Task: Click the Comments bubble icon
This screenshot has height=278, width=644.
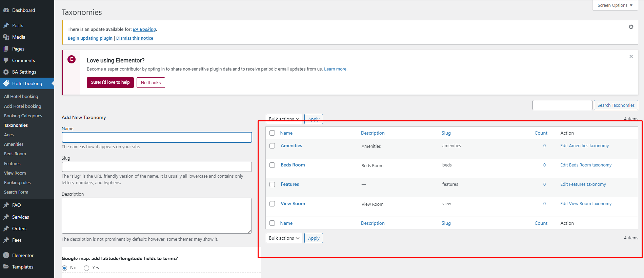Action: click(x=6, y=60)
